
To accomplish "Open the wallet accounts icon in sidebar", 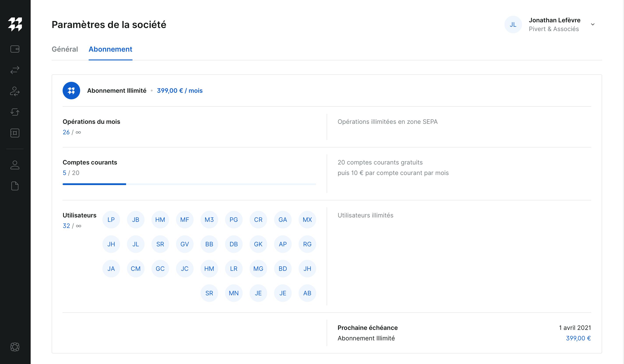I will [x=15, y=49].
